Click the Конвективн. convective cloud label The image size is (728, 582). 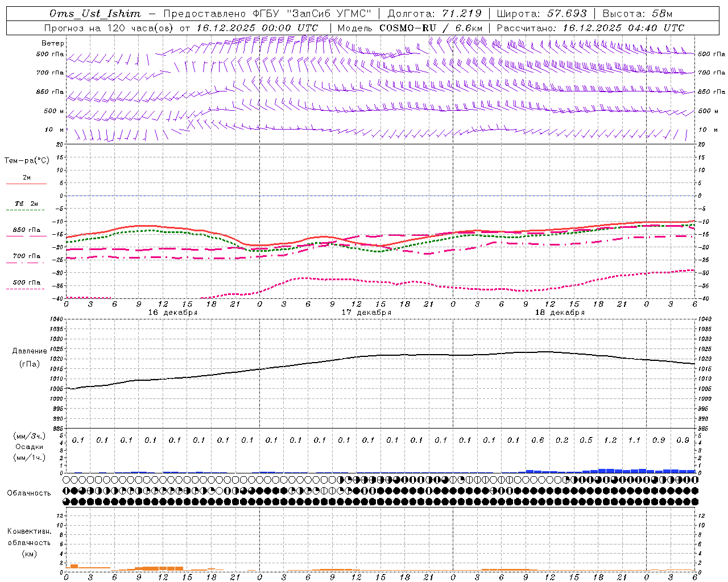click(x=30, y=531)
